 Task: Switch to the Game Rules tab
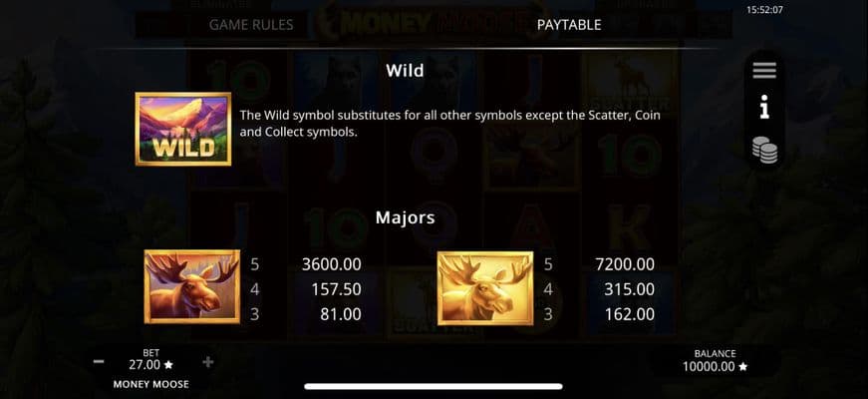pyautogui.click(x=251, y=25)
